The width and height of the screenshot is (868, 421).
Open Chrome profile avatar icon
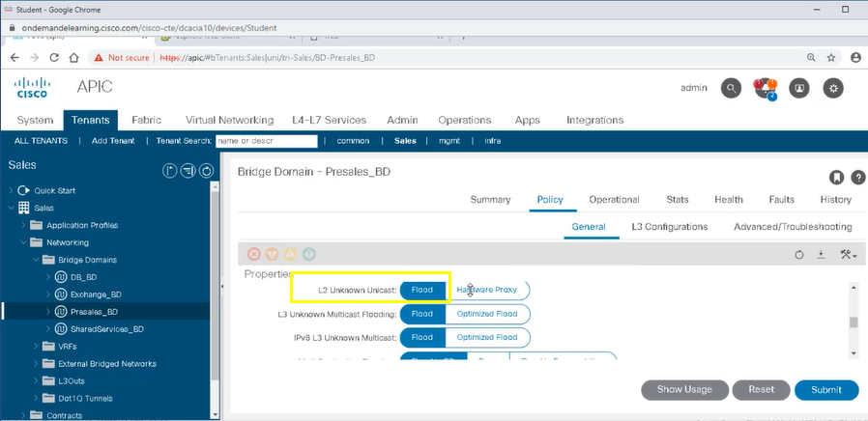pos(855,57)
